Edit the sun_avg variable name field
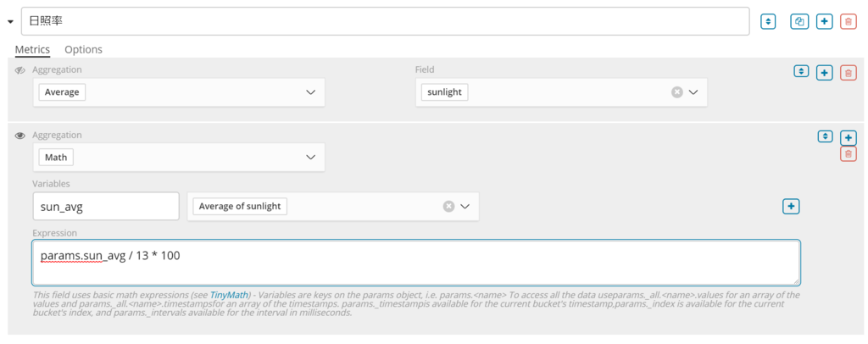Screen dimensions: 868x344 [x=106, y=206]
